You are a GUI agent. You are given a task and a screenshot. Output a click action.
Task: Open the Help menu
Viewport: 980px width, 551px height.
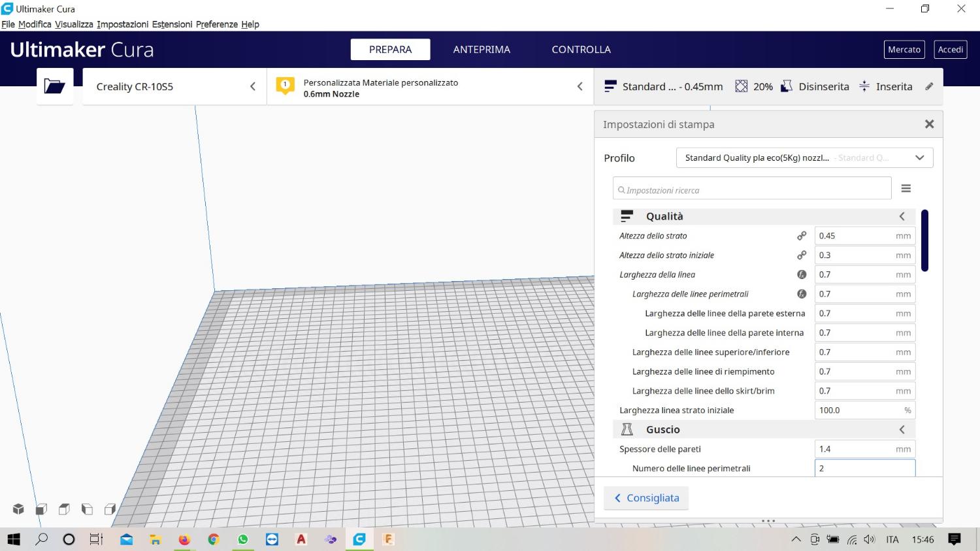click(x=250, y=24)
